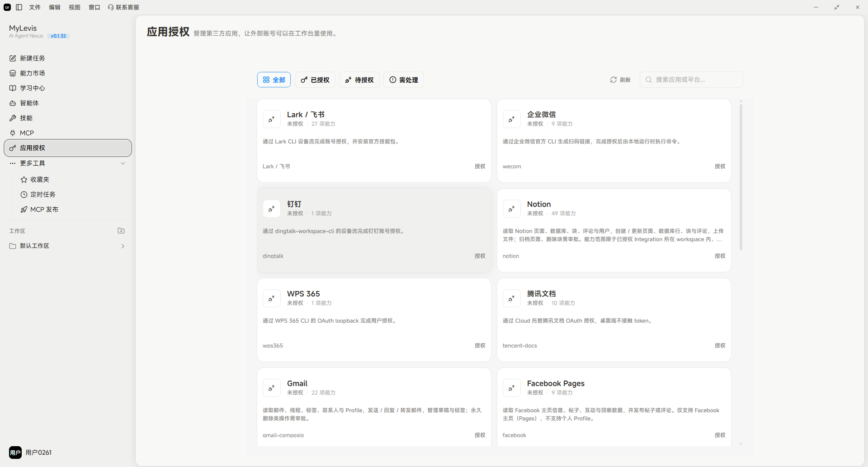
Task: Click the 工作区 section label
Action: (17, 231)
